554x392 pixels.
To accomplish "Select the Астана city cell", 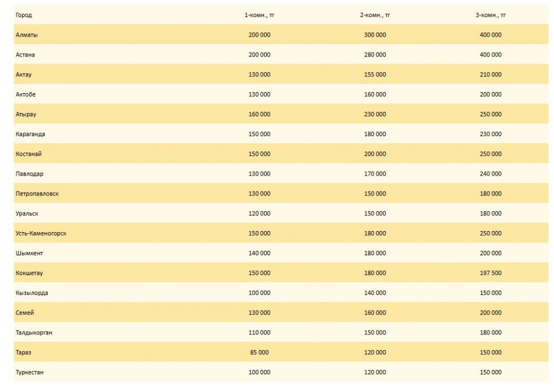I will click(x=25, y=55).
